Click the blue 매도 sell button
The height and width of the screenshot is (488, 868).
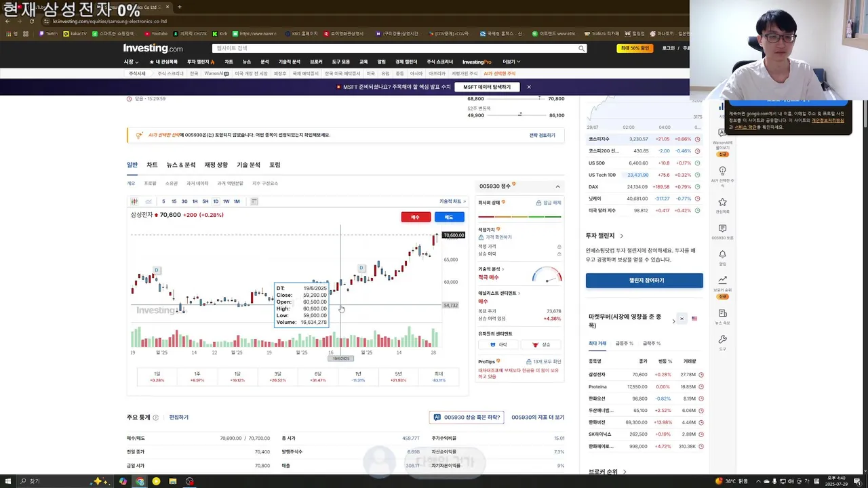point(449,217)
